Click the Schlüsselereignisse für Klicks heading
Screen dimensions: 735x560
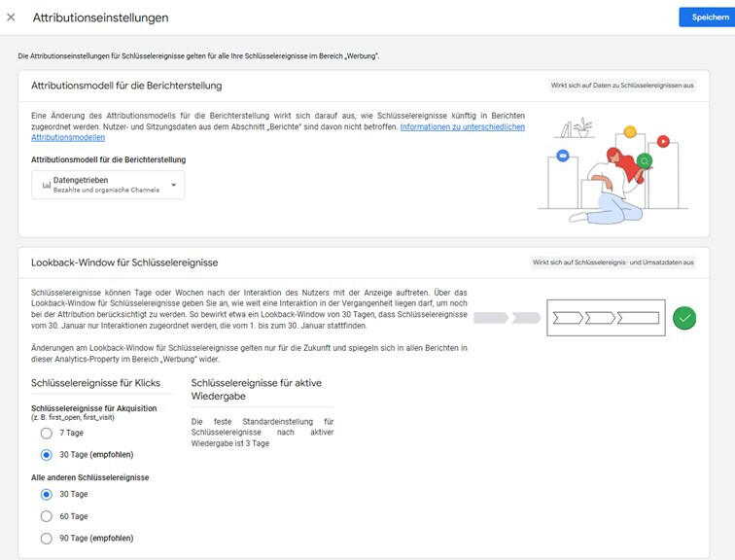pos(96,384)
